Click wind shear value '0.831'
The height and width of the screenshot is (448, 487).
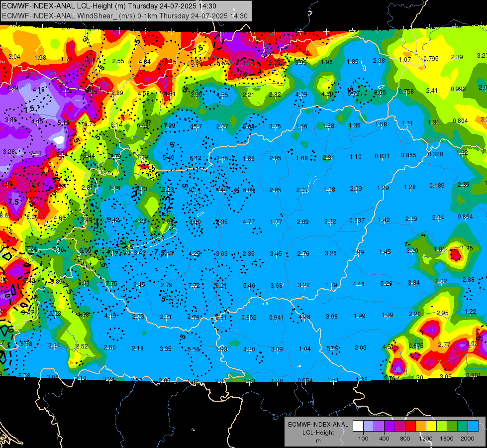[382, 156]
